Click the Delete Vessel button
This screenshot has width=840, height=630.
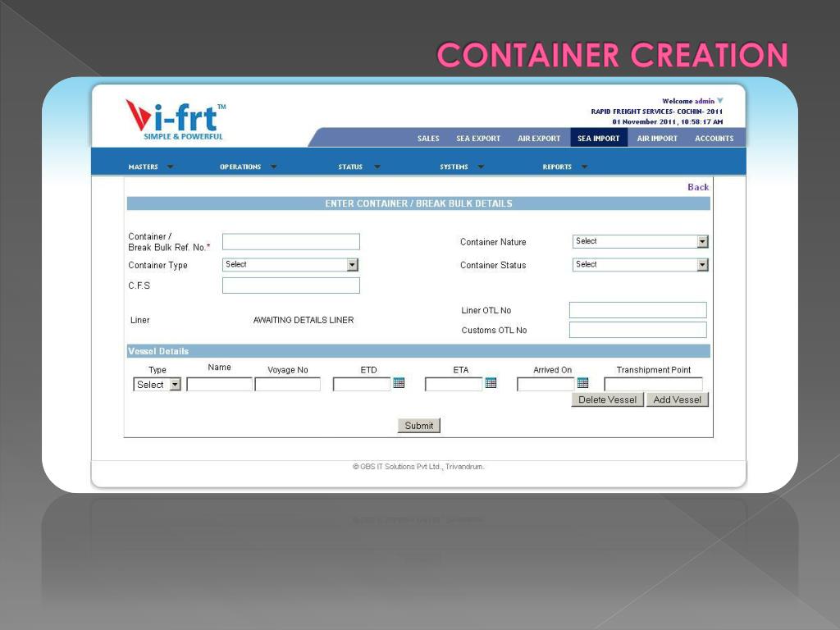tap(608, 399)
